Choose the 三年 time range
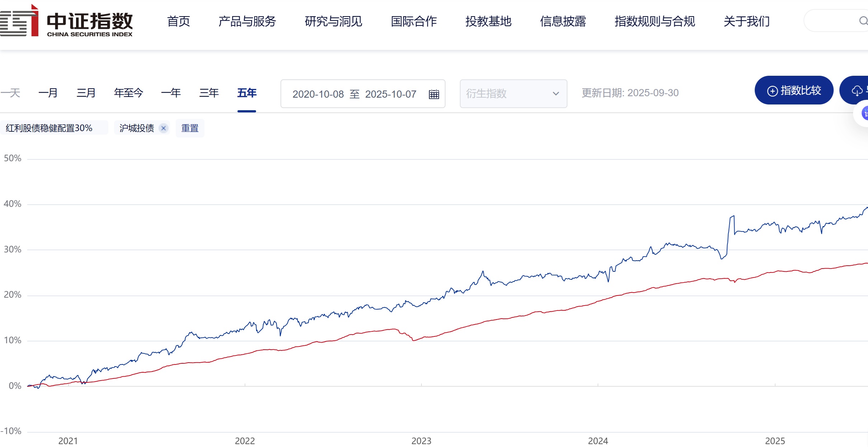Image resolution: width=868 pixels, height=447 pixels. [x=209, y=93]
